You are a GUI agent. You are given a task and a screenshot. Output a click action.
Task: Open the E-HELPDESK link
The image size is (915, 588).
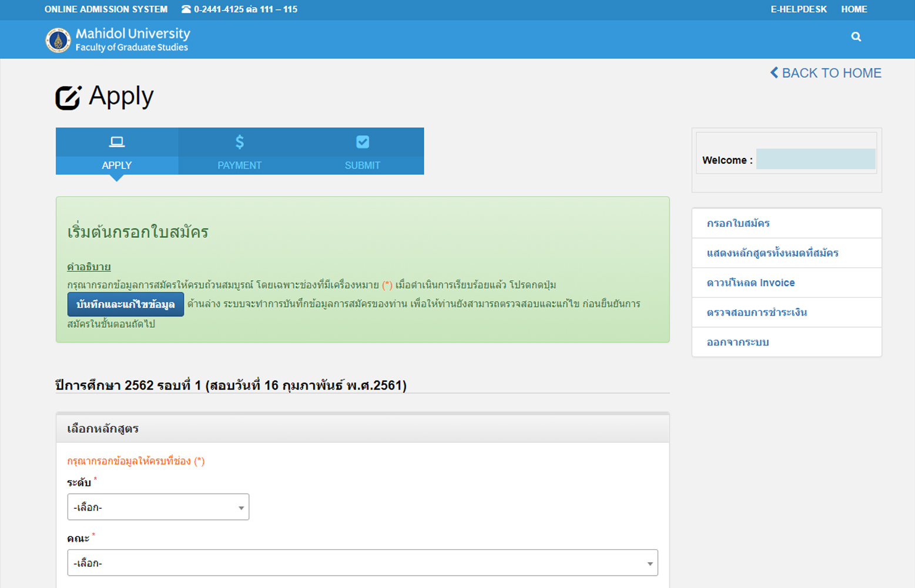[x=798, y=9]
